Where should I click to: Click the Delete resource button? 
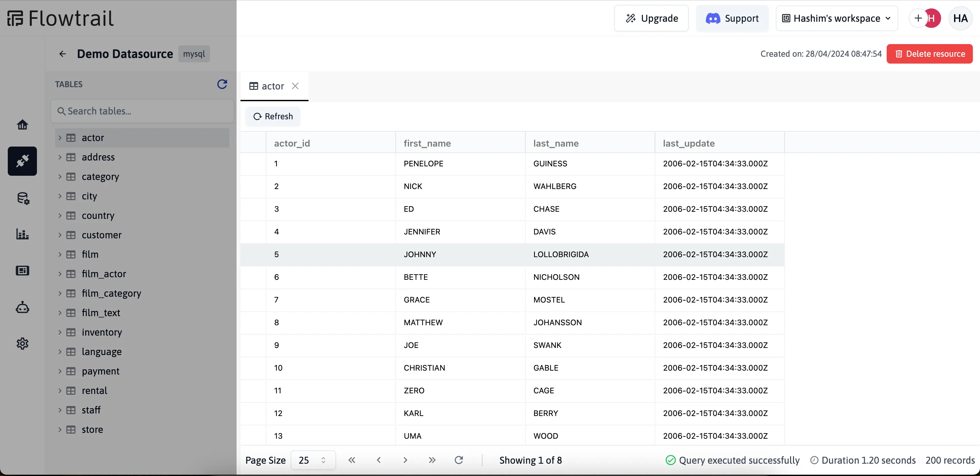(929, 54)
